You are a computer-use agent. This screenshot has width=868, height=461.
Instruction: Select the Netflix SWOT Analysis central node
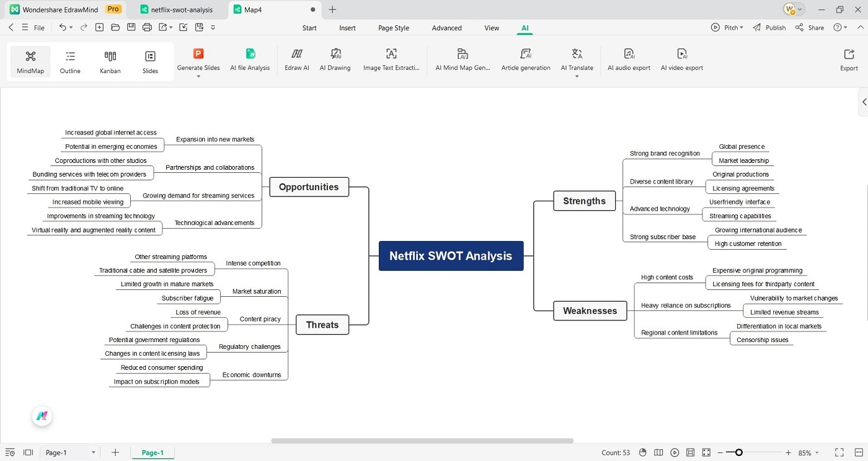pyautogui.click(x=451, y=256)
